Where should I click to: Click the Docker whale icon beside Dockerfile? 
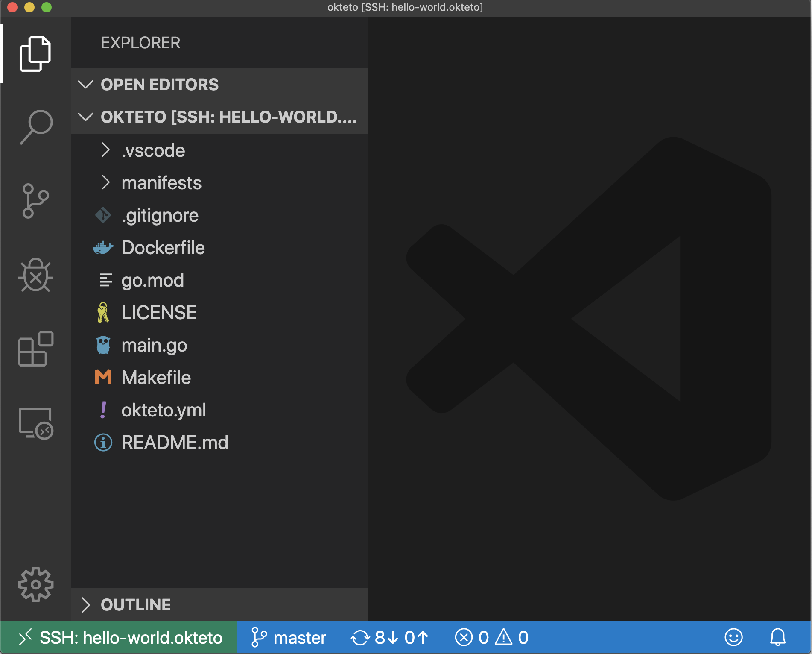point(103,248)
